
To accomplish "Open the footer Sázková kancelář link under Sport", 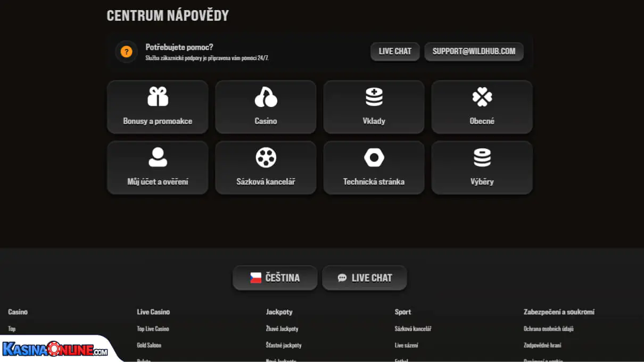I will point(413,329).
